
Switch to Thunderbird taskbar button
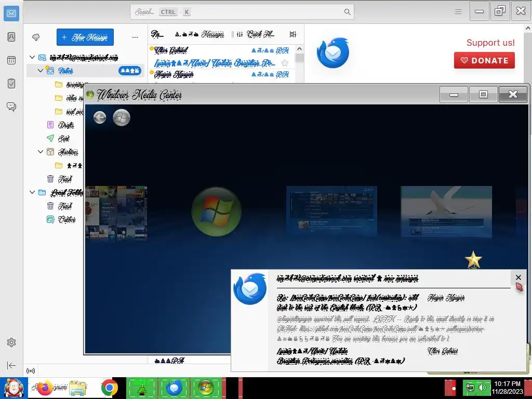tap(174, 388)
